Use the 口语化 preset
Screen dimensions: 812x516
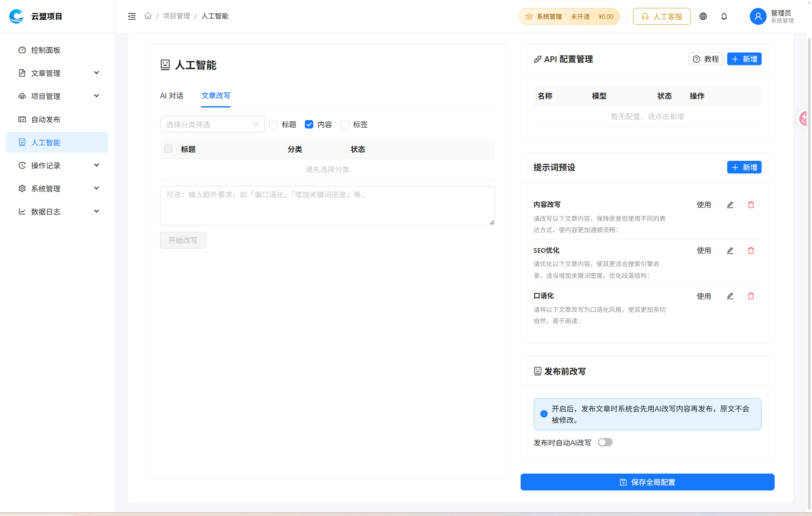pyautogui.click(x=704, y=296)
